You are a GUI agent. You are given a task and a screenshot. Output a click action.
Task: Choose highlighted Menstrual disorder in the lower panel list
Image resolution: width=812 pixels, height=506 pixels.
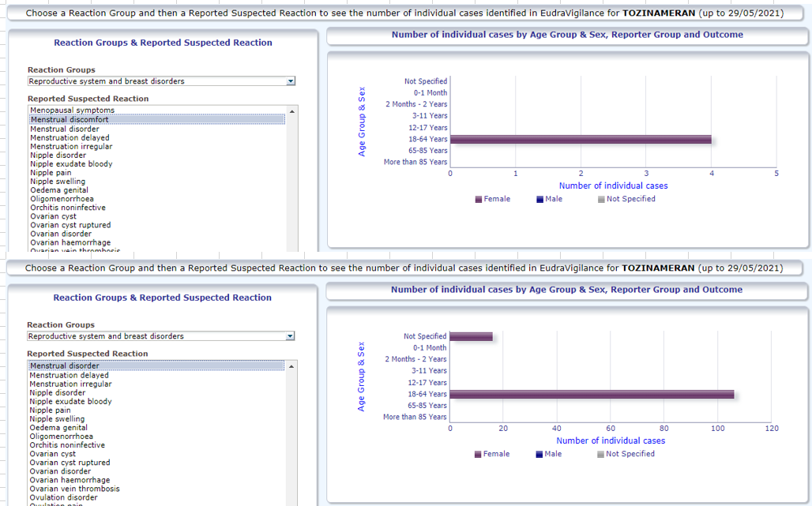(156, 365)
